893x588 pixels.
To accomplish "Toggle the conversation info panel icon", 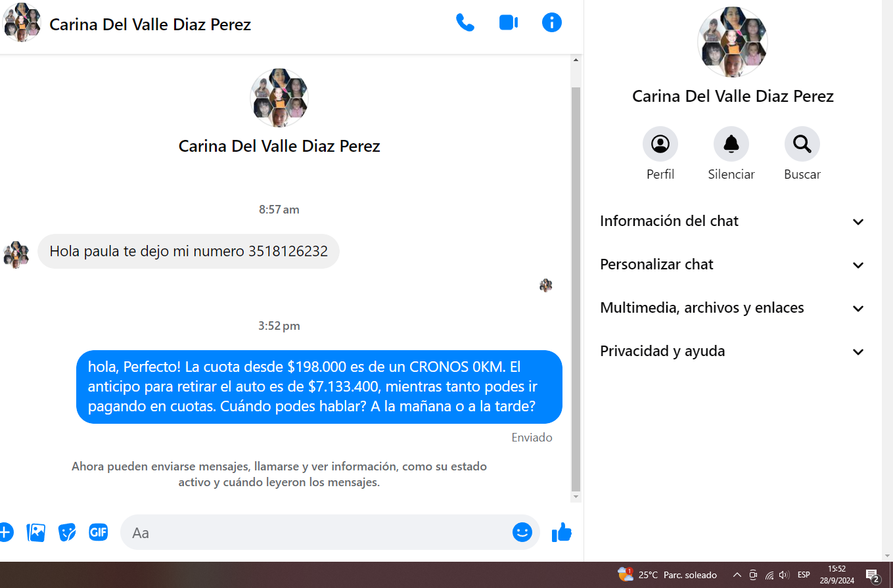I will point(551,23).
